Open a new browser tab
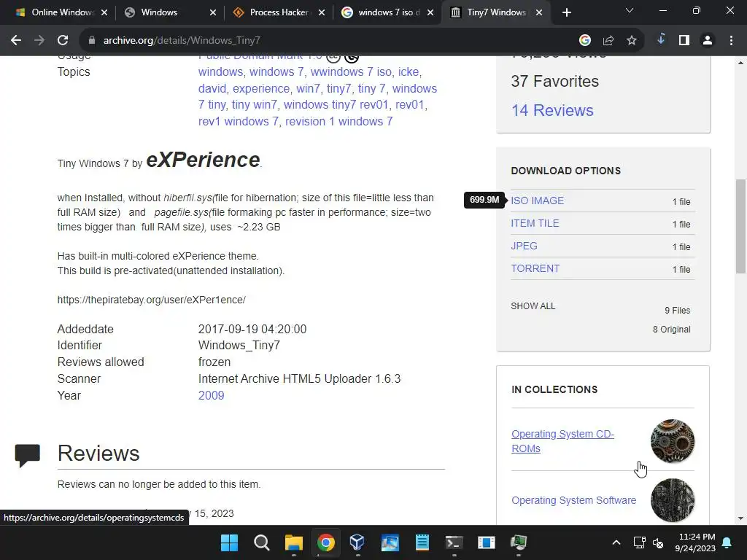Image resolution: width=747 pixels, height=560 pixels. pyautogui.click(x=566, y=12)
